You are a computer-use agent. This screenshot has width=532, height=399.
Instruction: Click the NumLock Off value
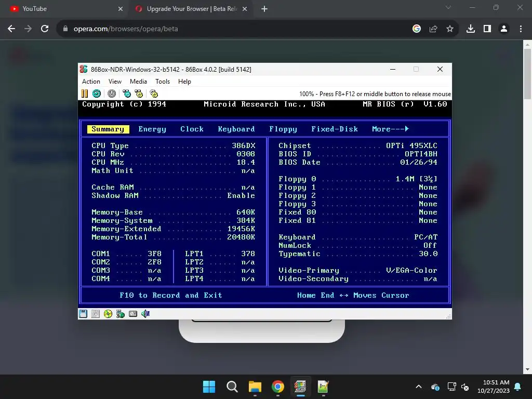(x=430, y=245)
